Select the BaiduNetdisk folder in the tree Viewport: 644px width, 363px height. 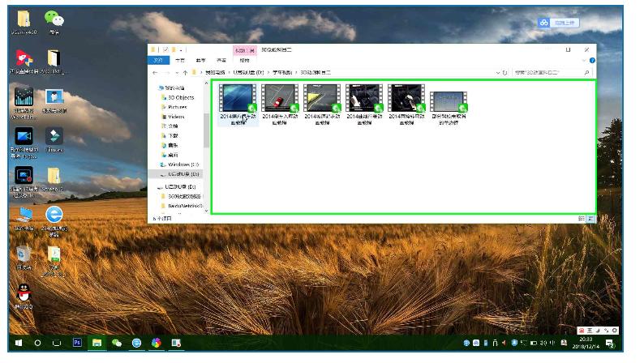coord(182,206)
